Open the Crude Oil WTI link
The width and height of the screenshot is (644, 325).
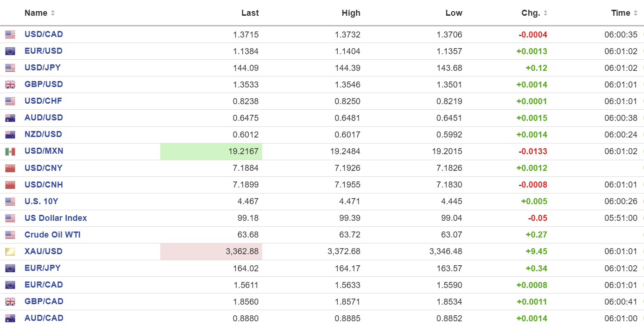[x=52, y=235]
